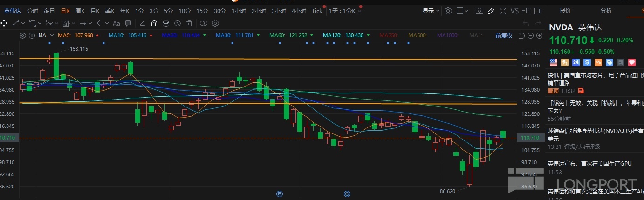The height and width of the screenshot is (200, 644).
Task: Open the F10 company info
Action: tap(527, 11)
